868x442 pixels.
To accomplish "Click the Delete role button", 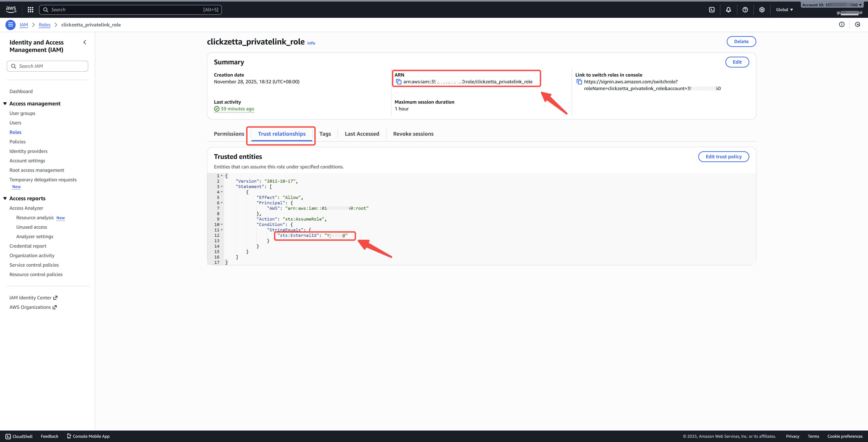I will click(x=741, y=41).
